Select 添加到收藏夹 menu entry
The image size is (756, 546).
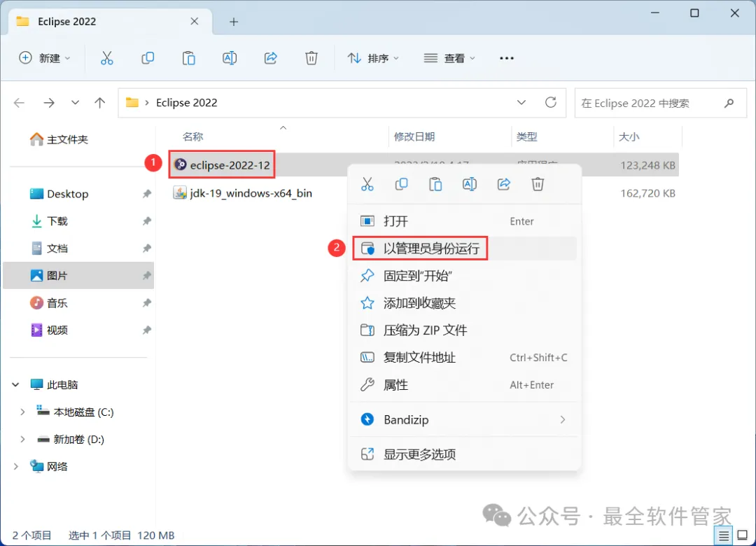[x=464, y=303]
